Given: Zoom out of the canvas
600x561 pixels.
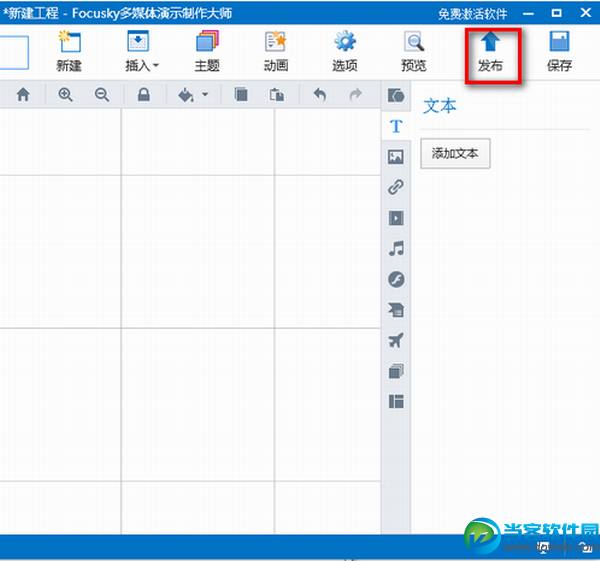Looking at the screenshot, I should coord(102,95).
